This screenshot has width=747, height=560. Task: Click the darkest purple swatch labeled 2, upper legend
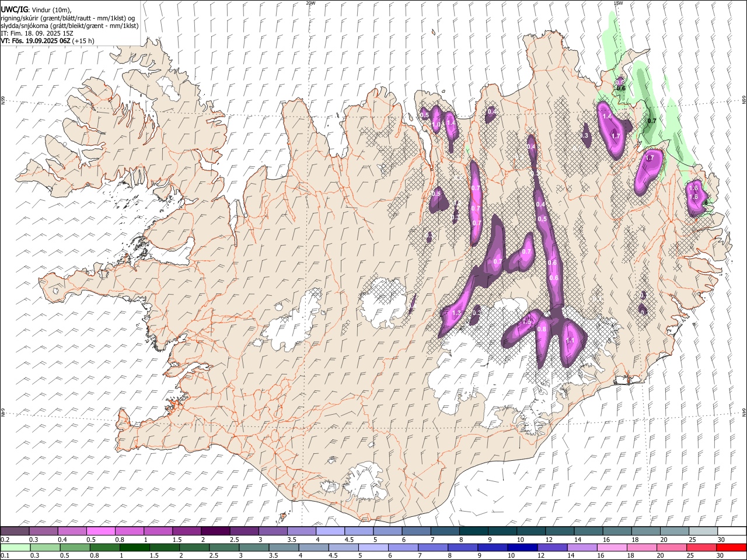point(215,531)
